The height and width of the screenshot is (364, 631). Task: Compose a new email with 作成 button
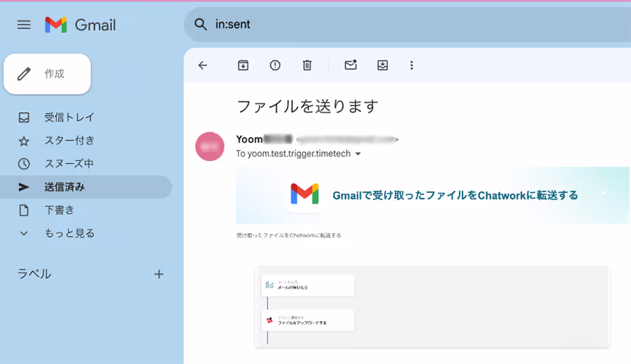[47, 74]
